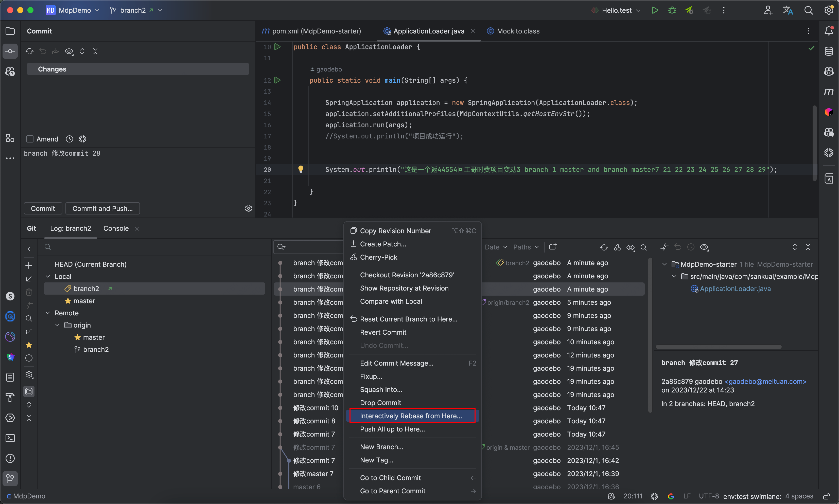Open branch2 VCS branch dropdown in title bar
The height and width of the screenshot is (504, 839).
(x=136, y=10)
